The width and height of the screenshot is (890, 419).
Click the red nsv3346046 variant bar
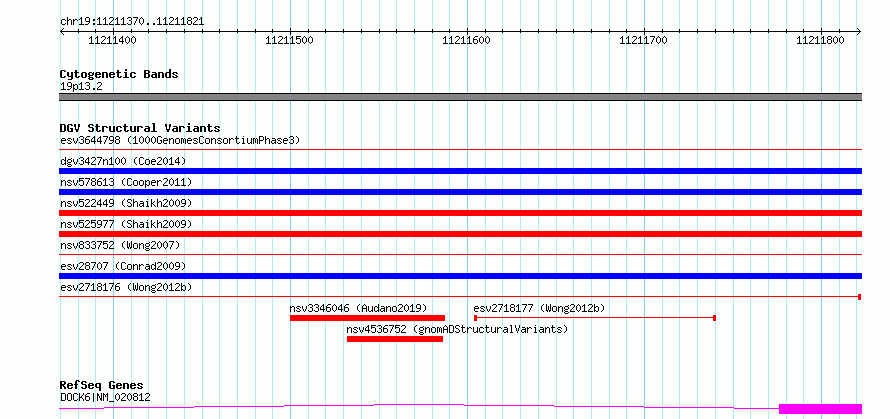point(367,318)
